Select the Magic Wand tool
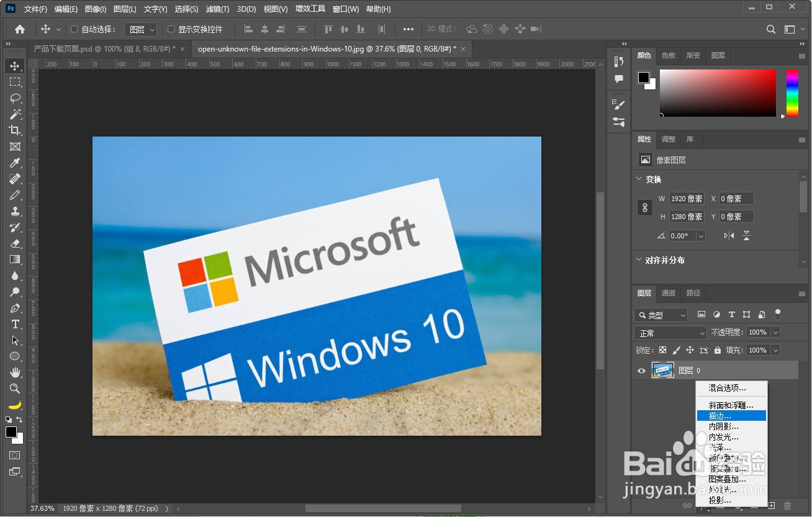Screen dimensions: 812x517 [x=15, y=114]
